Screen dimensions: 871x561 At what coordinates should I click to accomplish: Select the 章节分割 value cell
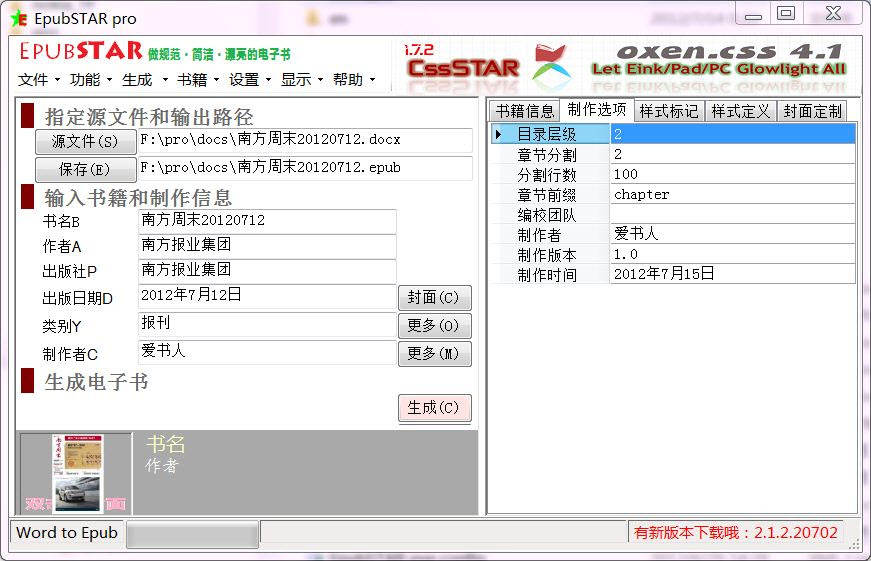click(x=732, y=154)
